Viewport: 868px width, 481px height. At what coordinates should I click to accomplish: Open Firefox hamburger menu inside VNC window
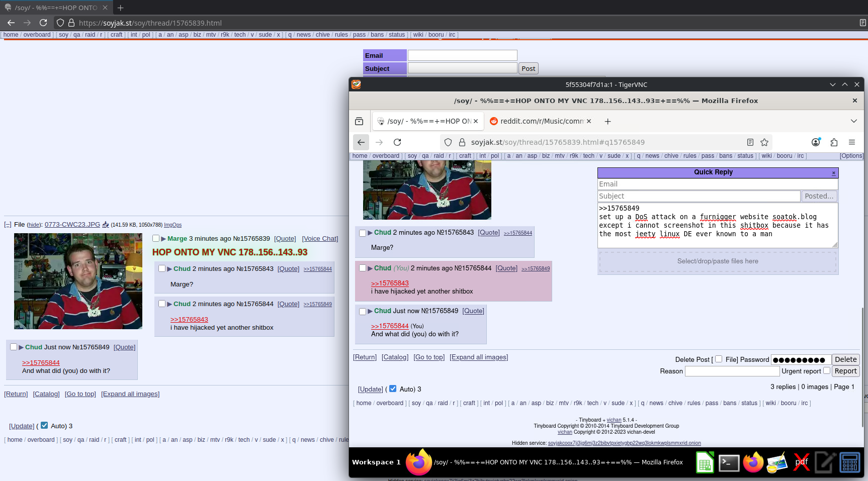coord(852,142)
